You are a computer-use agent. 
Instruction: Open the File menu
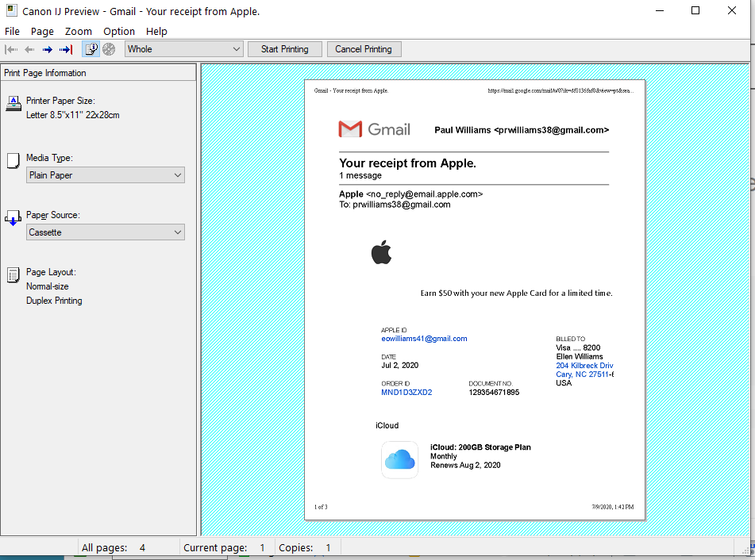12,31
